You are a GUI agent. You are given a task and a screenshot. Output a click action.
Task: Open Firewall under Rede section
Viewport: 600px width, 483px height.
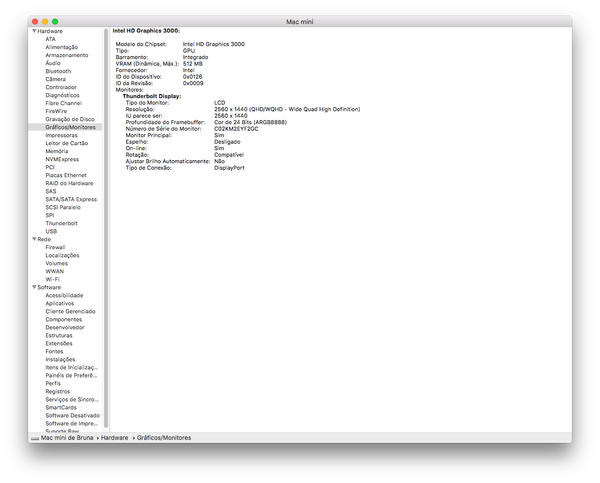click(x=55, y=247)
